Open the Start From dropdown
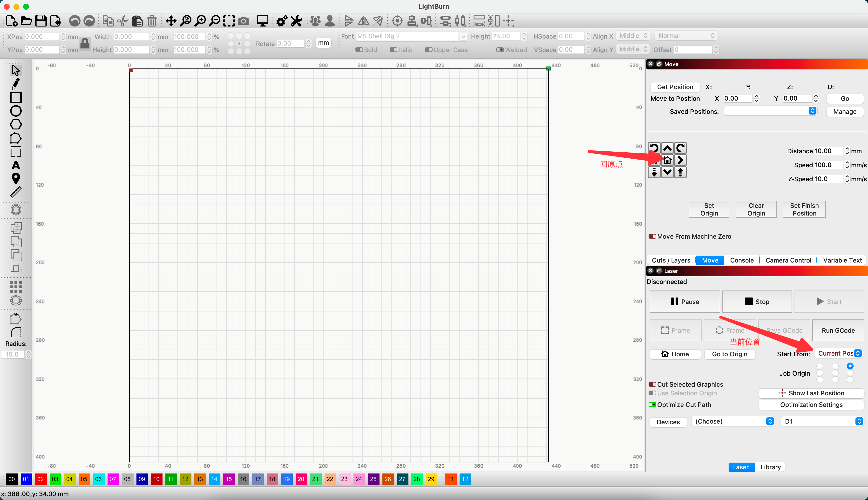Viewport: 868px width, 500px height. click(x=838, y=353)
